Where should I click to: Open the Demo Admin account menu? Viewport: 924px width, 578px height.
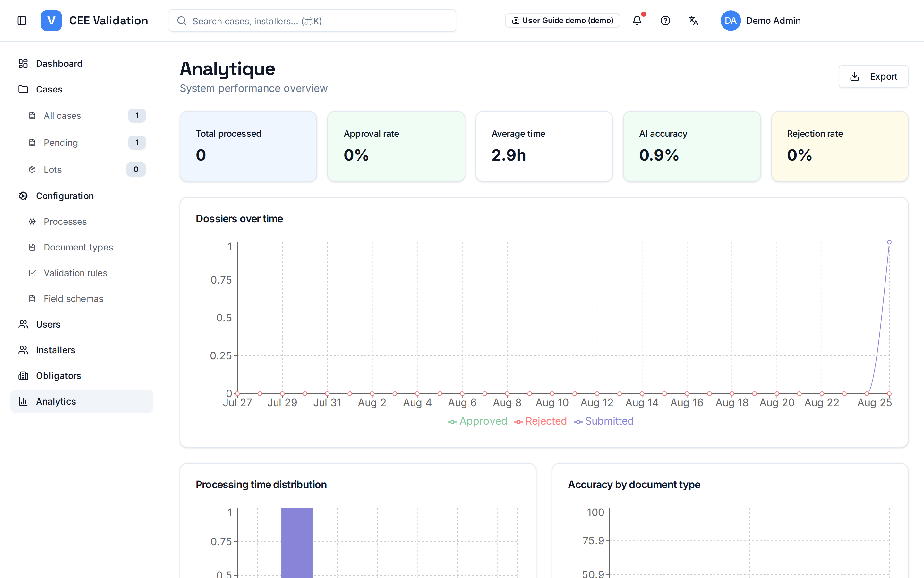tap(761, 21)
